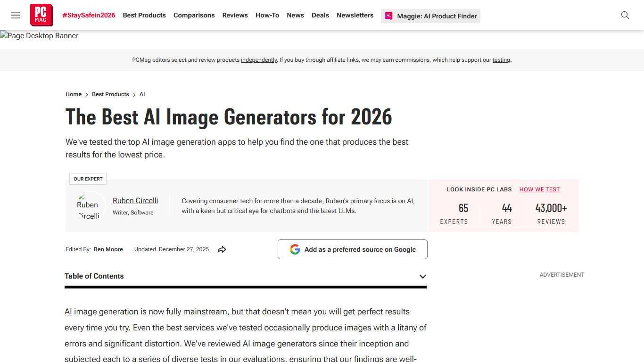Image resolution: width=644 pixels, height=362 pixels.
Task: Select the Reviews navigation item
Action: [x=235, y=15]
